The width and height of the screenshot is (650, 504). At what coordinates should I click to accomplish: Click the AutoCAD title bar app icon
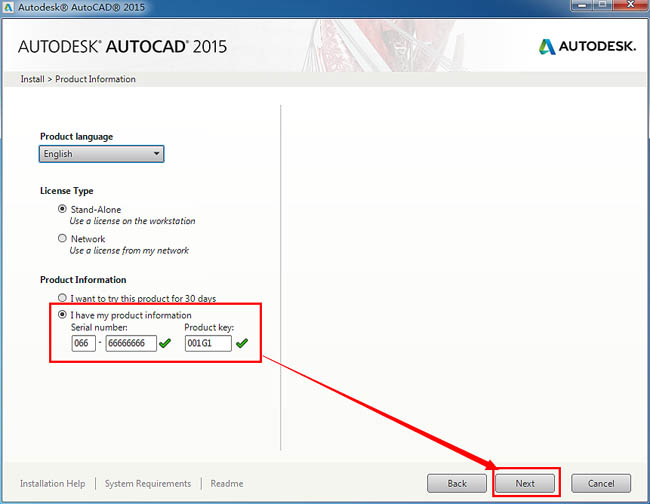[8, 7]
